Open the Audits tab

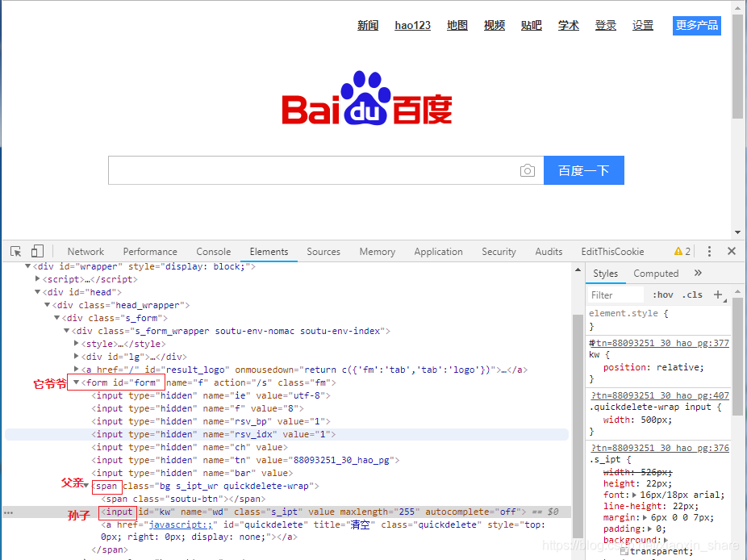tap(549, 252)
